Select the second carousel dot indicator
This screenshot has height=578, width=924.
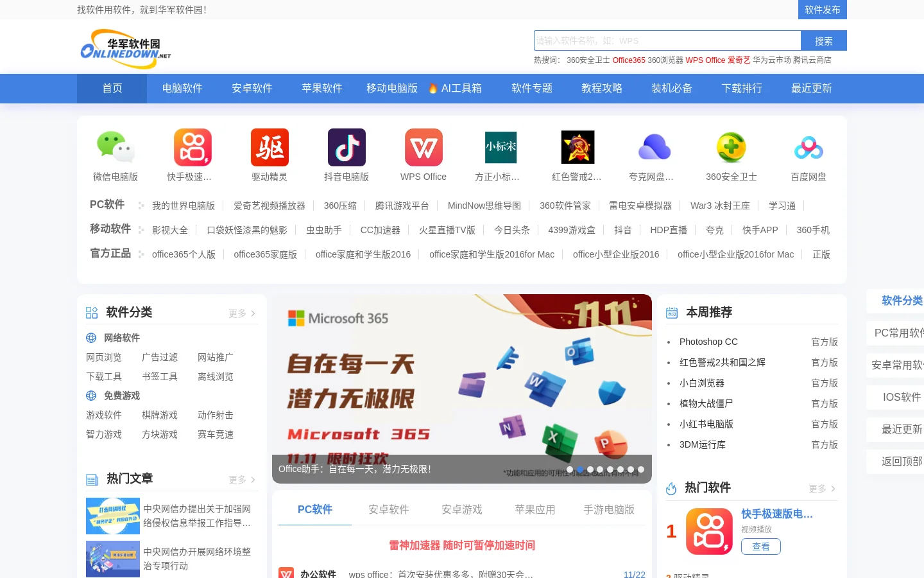coord(580,469)
